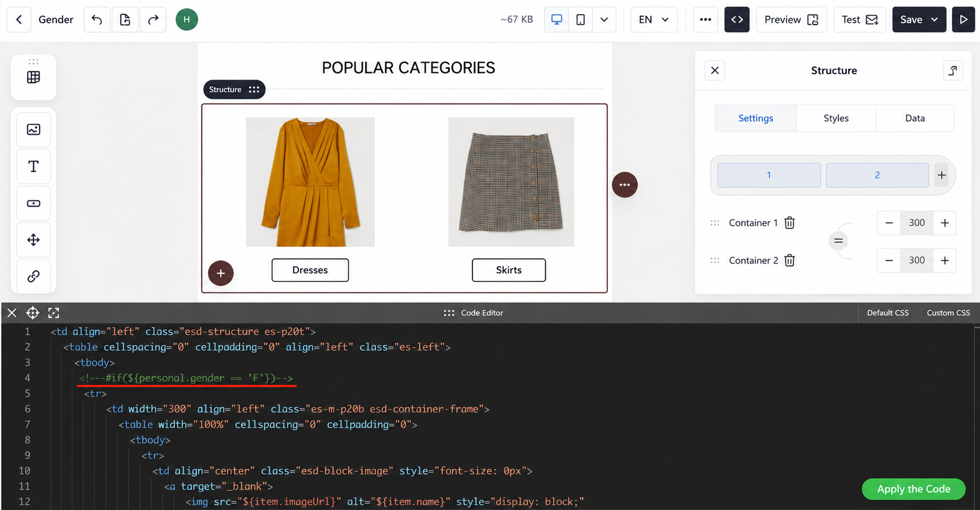Image resolution: width=980 pixels, height=510 pixels.
Task: Expand the Code Editor to fullscreen
Action: point(54,313)
